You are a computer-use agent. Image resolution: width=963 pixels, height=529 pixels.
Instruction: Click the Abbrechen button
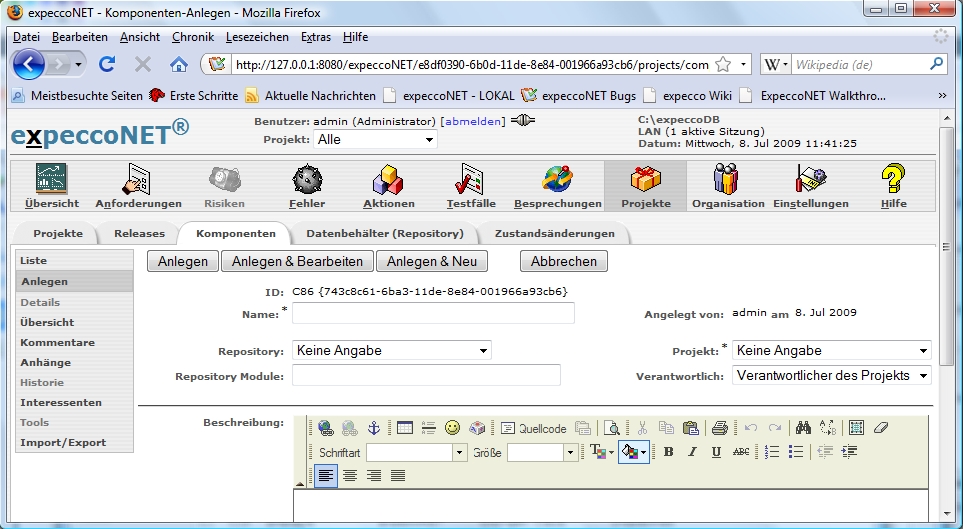pos(564,261)
